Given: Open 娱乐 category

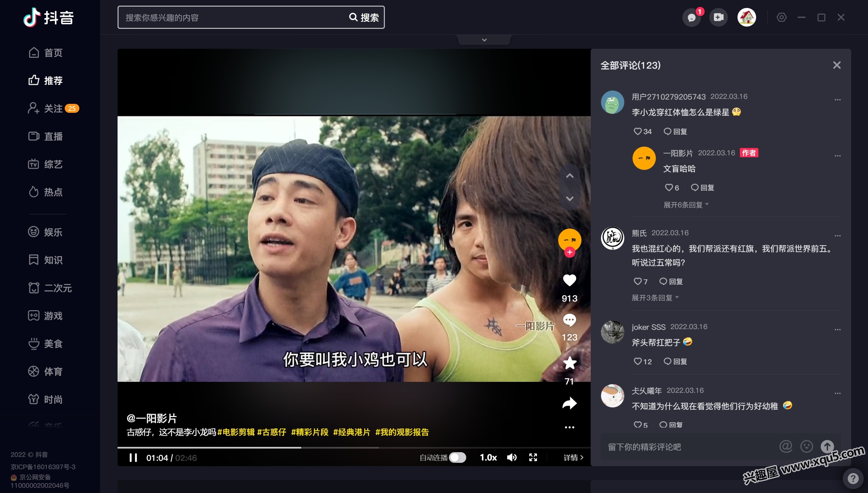Looking at the screenshot, I should pyautogui.click(x=45, y=232).
